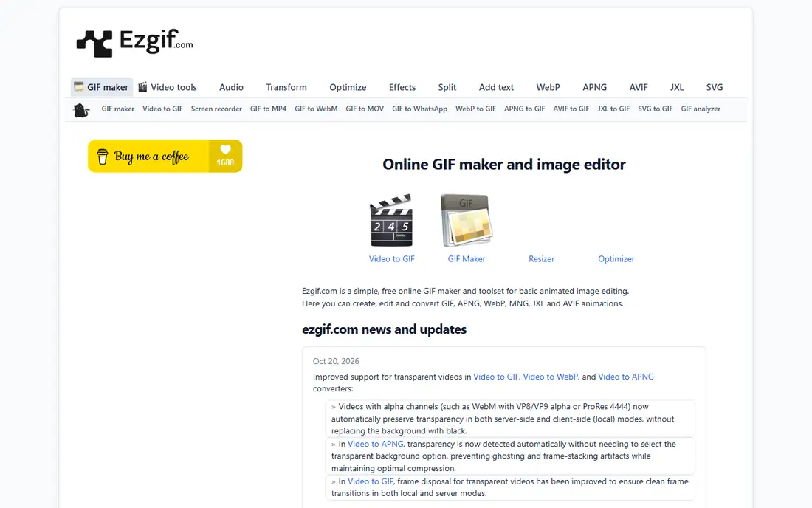Open the JXL tab
This screenshot has height=508, width=812.
coord(677,87)
